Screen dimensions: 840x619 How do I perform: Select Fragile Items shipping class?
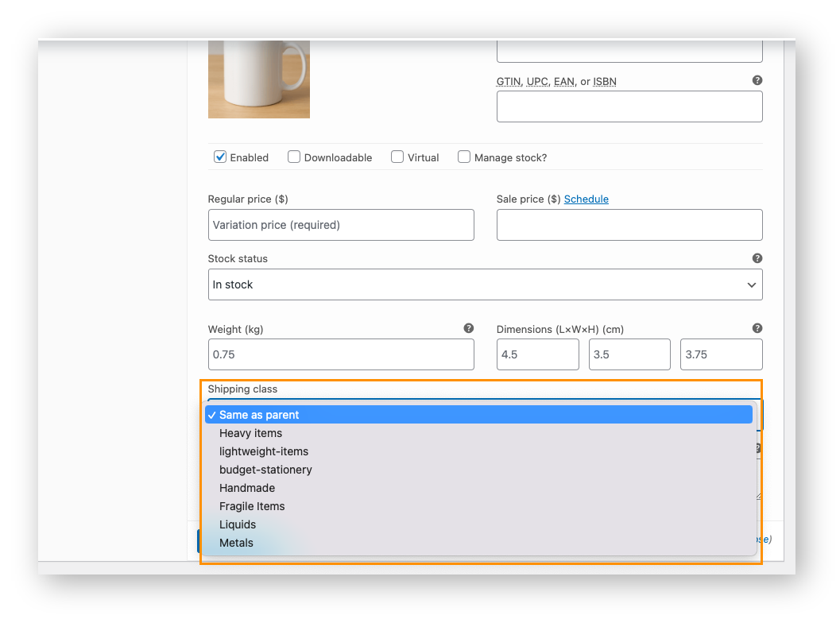(x=478, y=506)
